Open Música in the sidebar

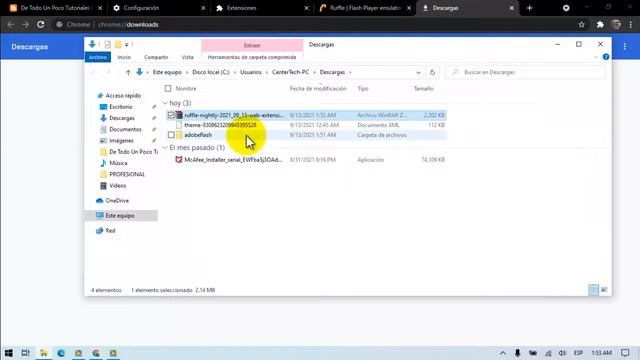(x=118, y=163)
